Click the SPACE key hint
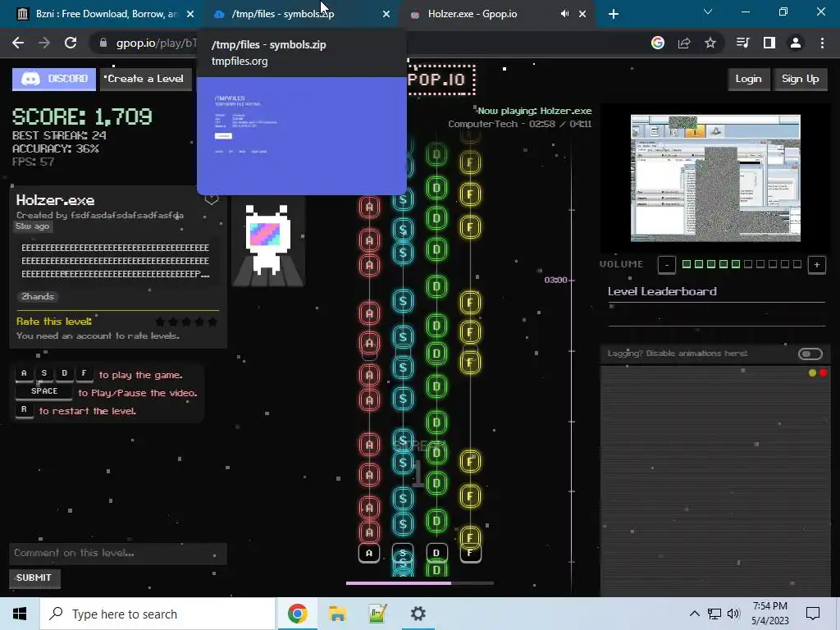Image resolution: width=840 pixels, height=630 pixels. [x=44, y=391]
